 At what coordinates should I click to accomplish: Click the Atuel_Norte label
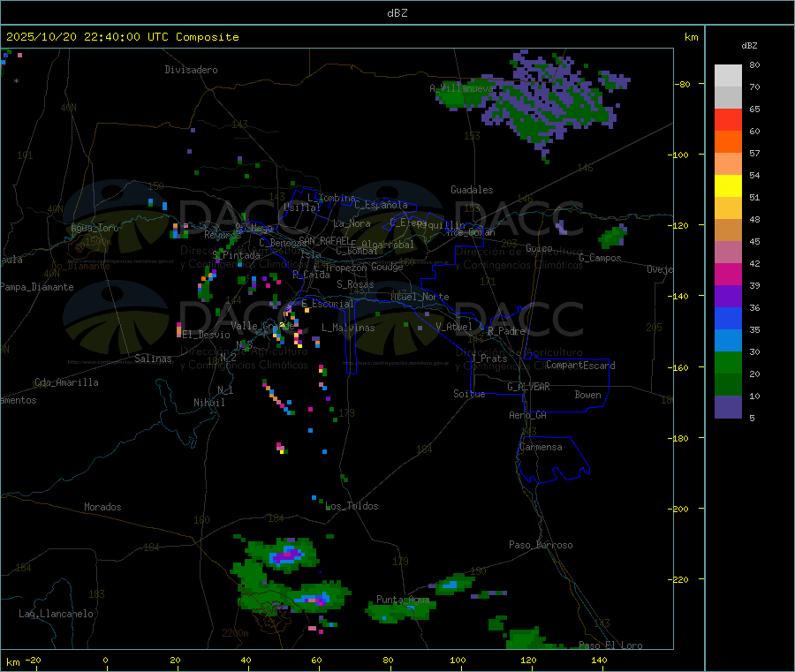click(420, 297)
